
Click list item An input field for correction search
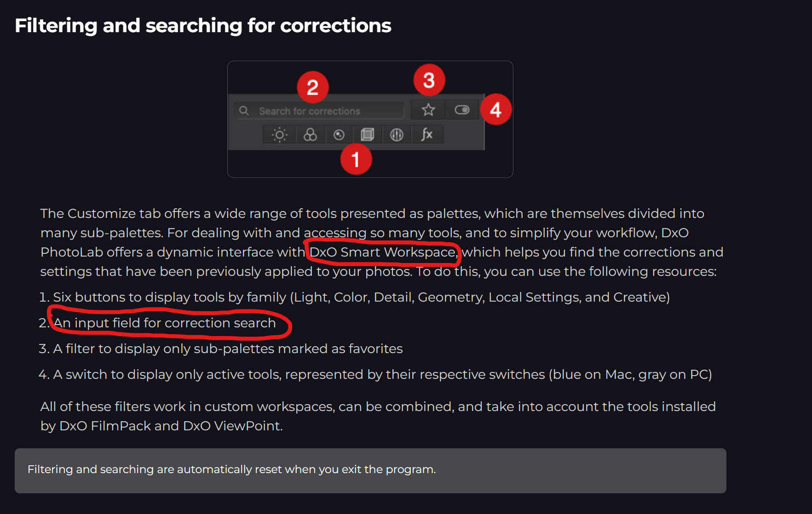165,323
